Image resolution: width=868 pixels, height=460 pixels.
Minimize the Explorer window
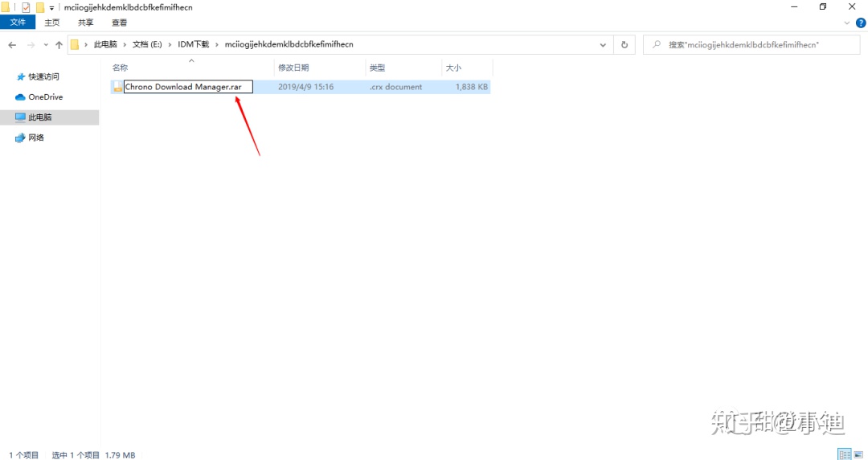(794, 7)
